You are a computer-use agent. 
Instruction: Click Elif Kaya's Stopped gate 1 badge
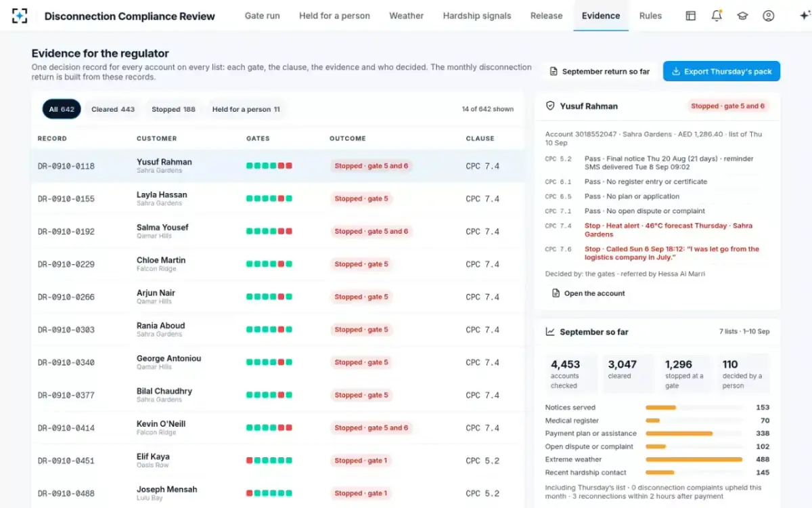click(361, 461)
